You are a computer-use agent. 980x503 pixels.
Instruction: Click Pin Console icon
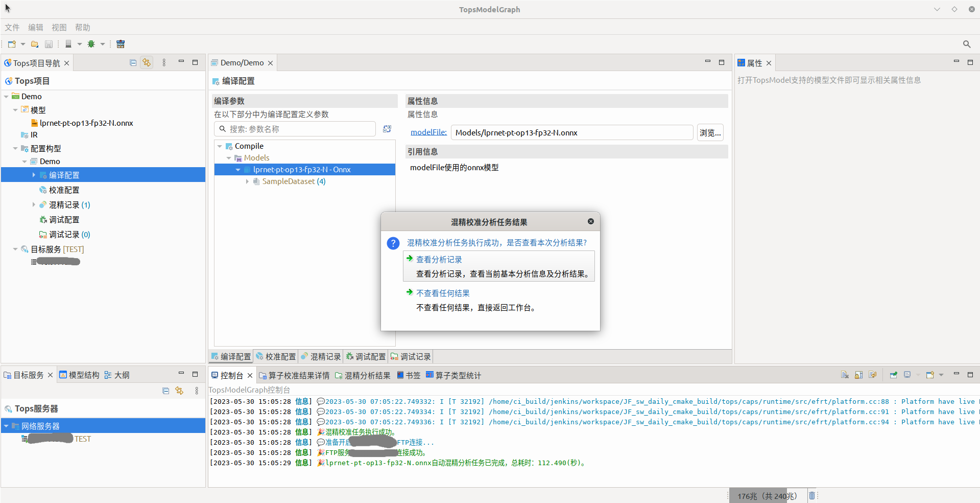pyautogui.click(x=894, y=375)
